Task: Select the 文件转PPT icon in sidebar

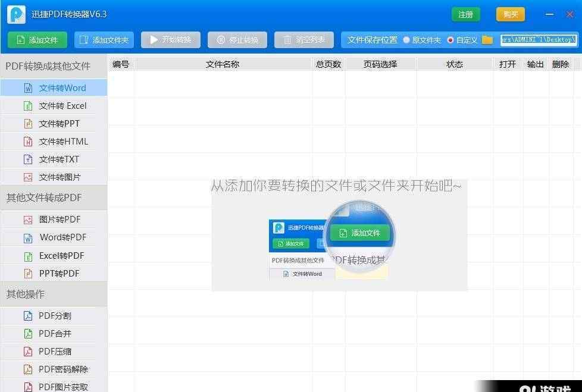Action: pyautogui.click(x=28, y=124)
